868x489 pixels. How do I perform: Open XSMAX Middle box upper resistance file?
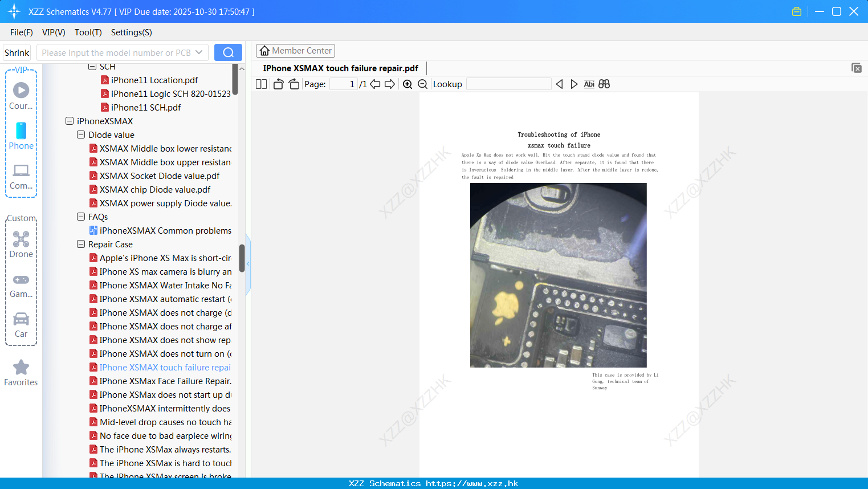[x=160, y=162]
